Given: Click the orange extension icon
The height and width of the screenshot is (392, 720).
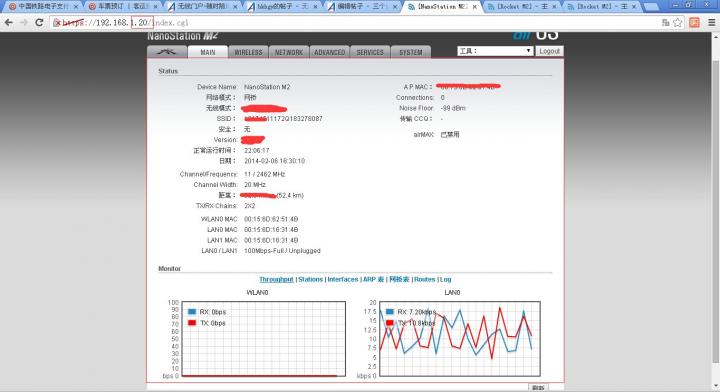Looking at the screenshot, I should [694, 22].
